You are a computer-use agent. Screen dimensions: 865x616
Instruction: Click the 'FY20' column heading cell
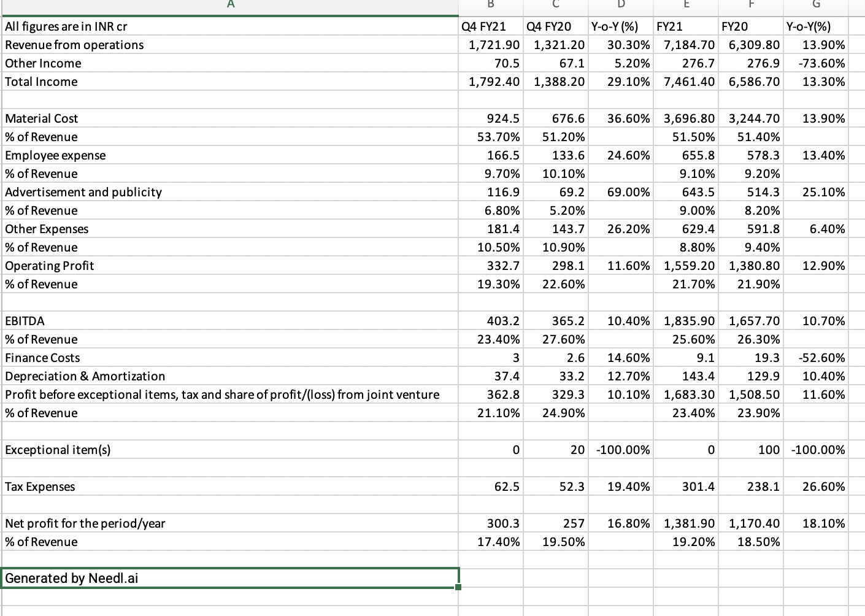[751, 26]
